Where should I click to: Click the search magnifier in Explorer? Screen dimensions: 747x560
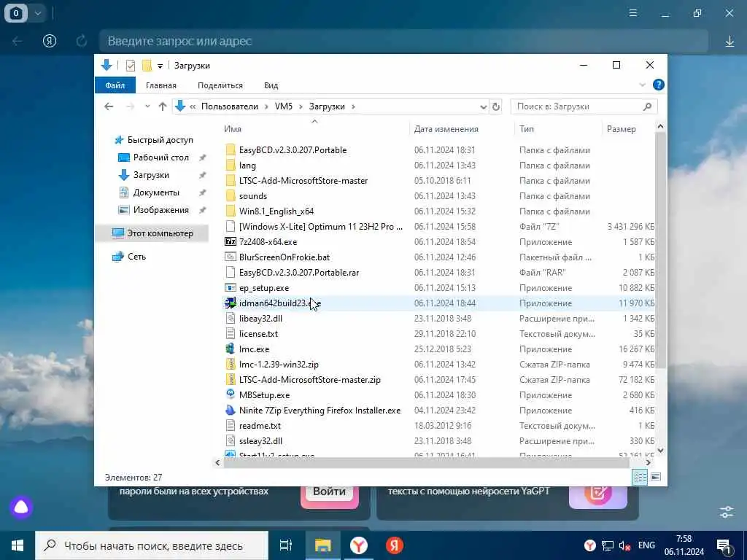click(647, 106)
